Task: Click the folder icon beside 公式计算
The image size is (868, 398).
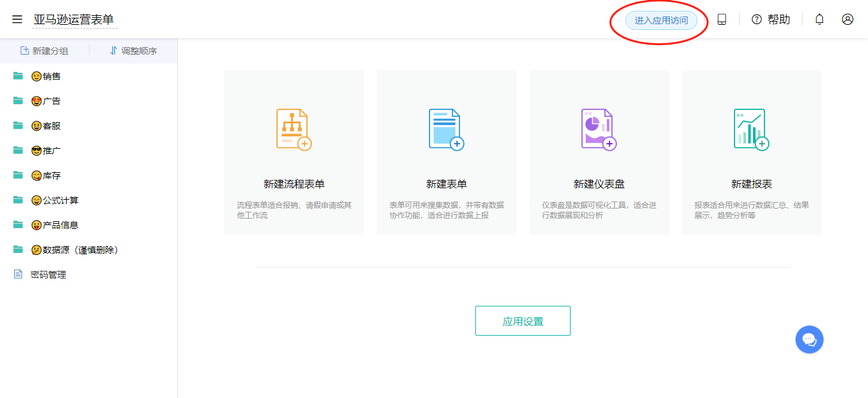Action: (x=18, y=200)
